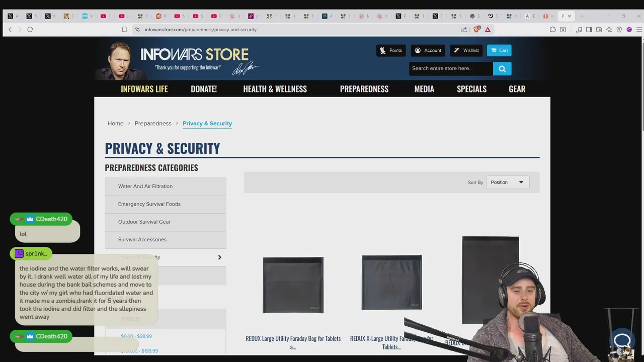
Task: Click the Search entire store field
Action: 451,69
